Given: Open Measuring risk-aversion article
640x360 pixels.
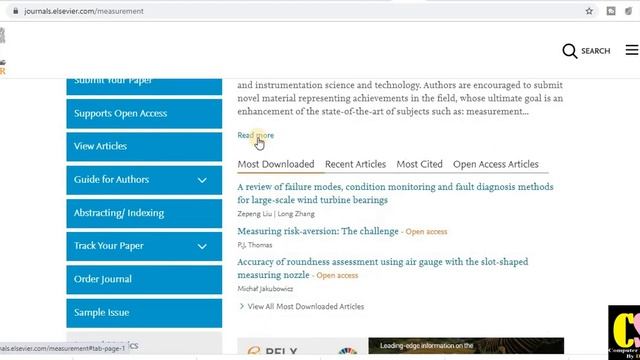Looking at the screenshot, I should click(x=318, y=231).
